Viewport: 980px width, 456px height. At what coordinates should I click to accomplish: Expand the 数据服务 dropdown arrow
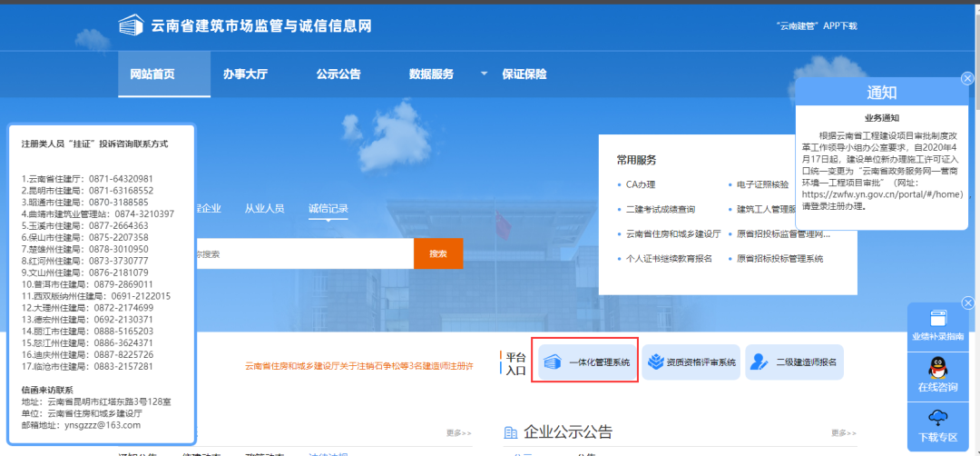(484, 74)
